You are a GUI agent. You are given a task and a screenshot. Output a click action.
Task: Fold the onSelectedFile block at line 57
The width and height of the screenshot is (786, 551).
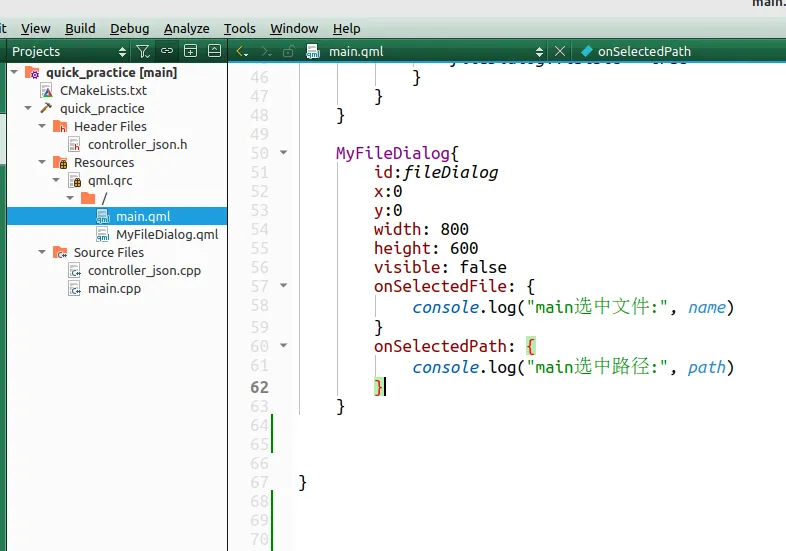click(x=284, y=286)
